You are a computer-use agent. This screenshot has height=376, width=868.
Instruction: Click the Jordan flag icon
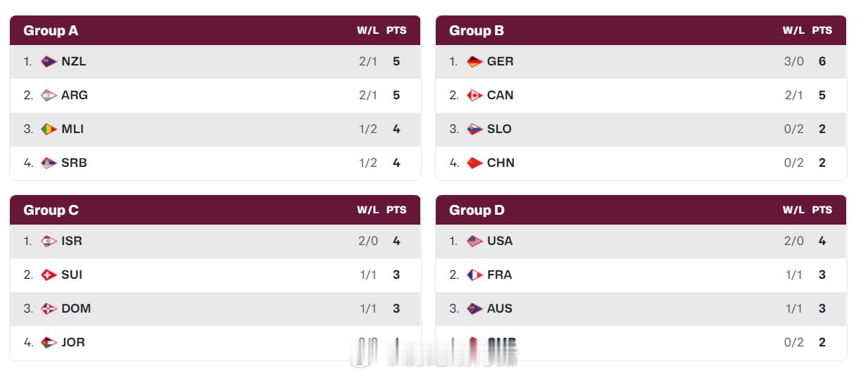[x=49, y=342]
